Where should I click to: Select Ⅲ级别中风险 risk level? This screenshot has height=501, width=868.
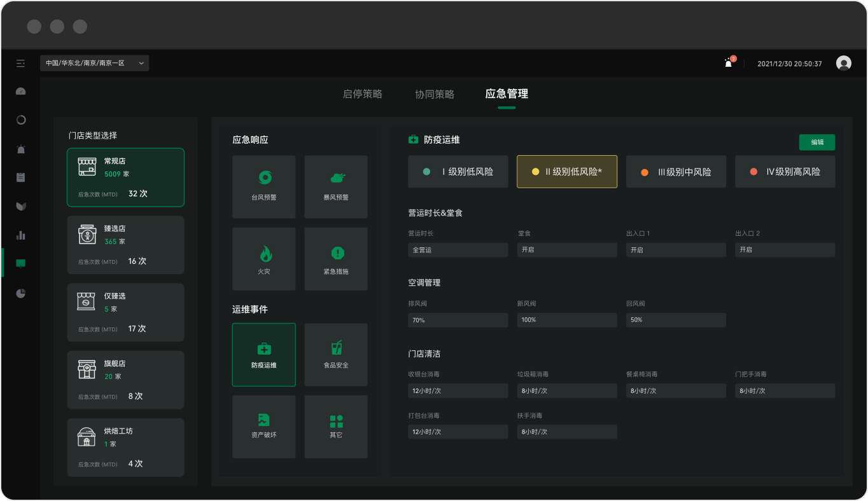[x=676, y=172]
